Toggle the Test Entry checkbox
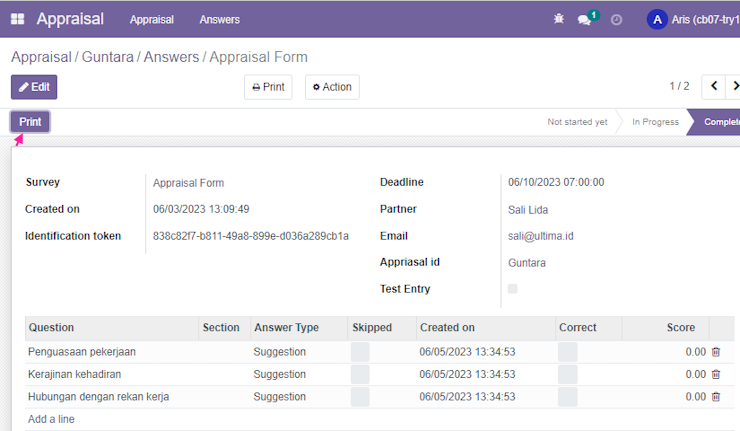Viewport: 740px width, 431px height. click(x=513, y=288)
